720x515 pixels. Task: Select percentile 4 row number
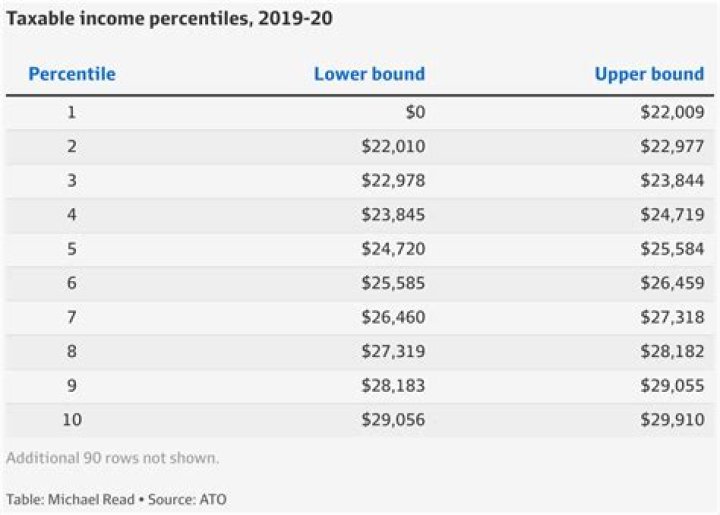click(x=71, y=215)
